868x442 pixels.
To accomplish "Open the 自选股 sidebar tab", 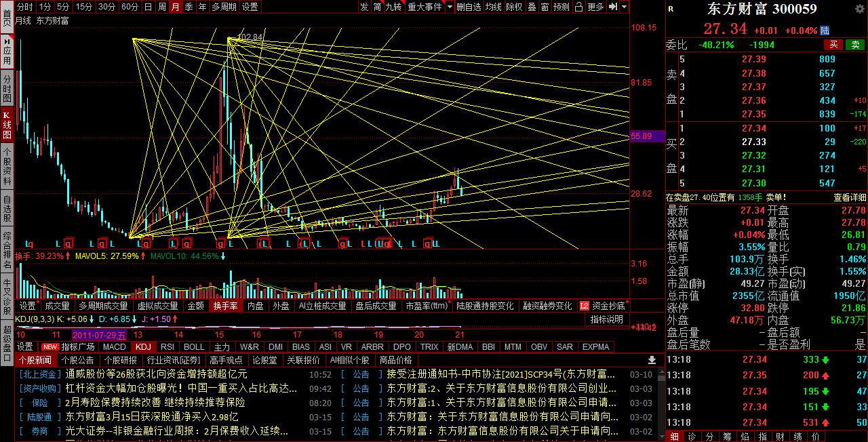I will [x=7, y=209].
